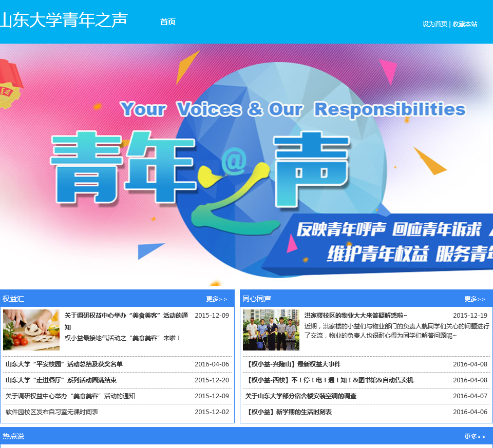
Task: Click 更多>> in the 权益汇 section
Action: pyautogui.click(x=216, y=299)
